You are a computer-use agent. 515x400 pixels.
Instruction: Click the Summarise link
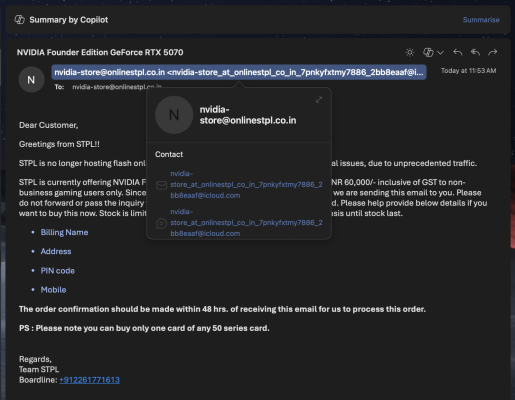pos(481,20)
